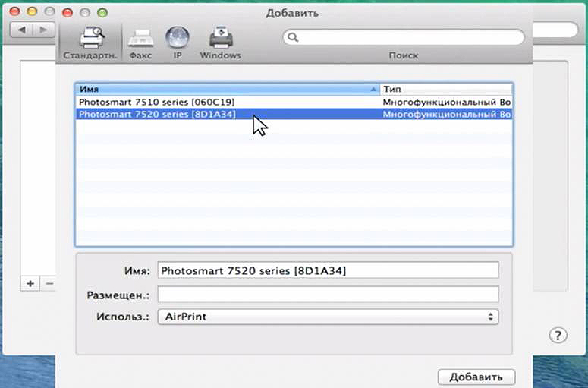This screenshot has height=388, width=588.
Task: Expand the Использ. AirPrint dropdown
Action: tap(328, 317)
